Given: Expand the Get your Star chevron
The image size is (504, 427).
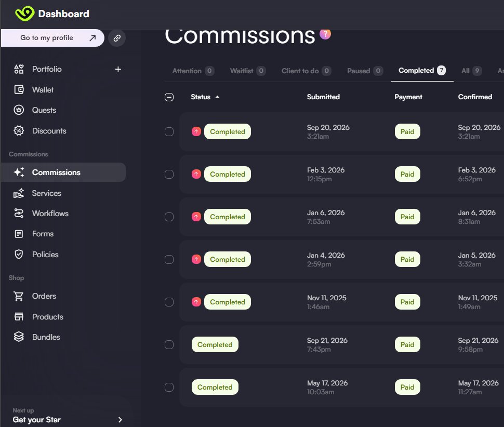Looking at the screenshot, I should click(x=120, y=420).
